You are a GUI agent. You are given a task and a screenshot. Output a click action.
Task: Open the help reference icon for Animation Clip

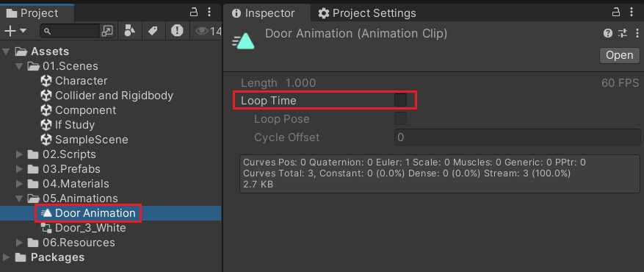608,33
